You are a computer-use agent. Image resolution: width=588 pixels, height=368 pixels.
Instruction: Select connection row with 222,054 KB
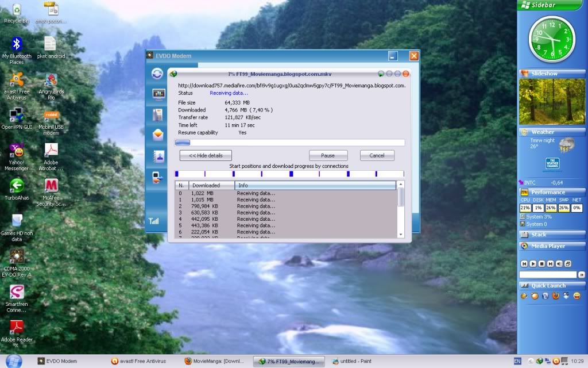pyautogui.click(x=286, y=232)
